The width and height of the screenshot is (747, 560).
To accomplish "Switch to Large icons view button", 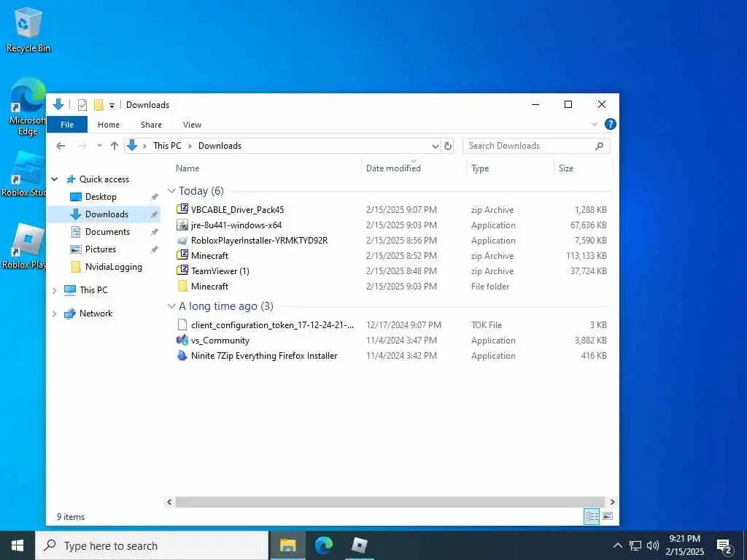I will [x=608, y=517].
